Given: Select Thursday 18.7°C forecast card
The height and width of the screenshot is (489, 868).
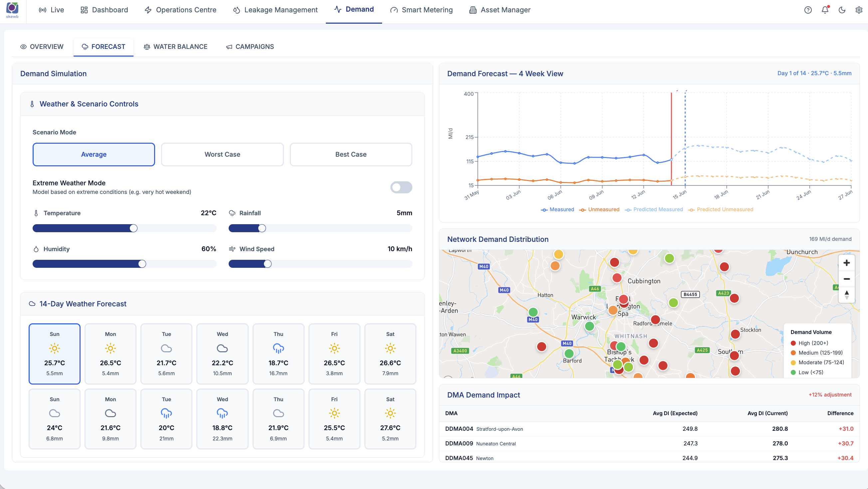Looking at the screenshot, I should tap(278, 354).
